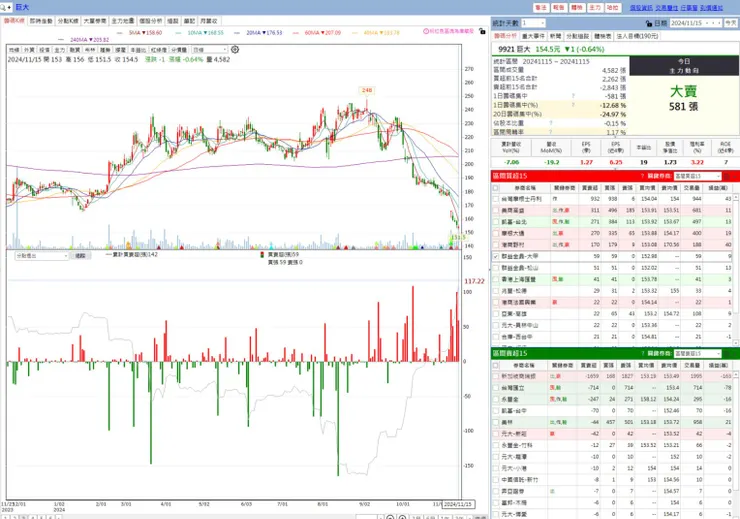The height and width of the screenshot is (519, 740).
Task: Click the pink circle info icon above the chart
Action: click(x=426, y=31)
